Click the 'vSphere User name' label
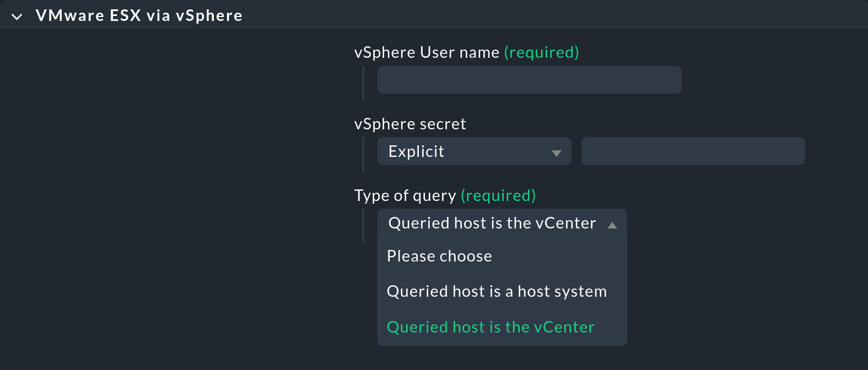This screenshot has height=370, width=868. [427, 52]
